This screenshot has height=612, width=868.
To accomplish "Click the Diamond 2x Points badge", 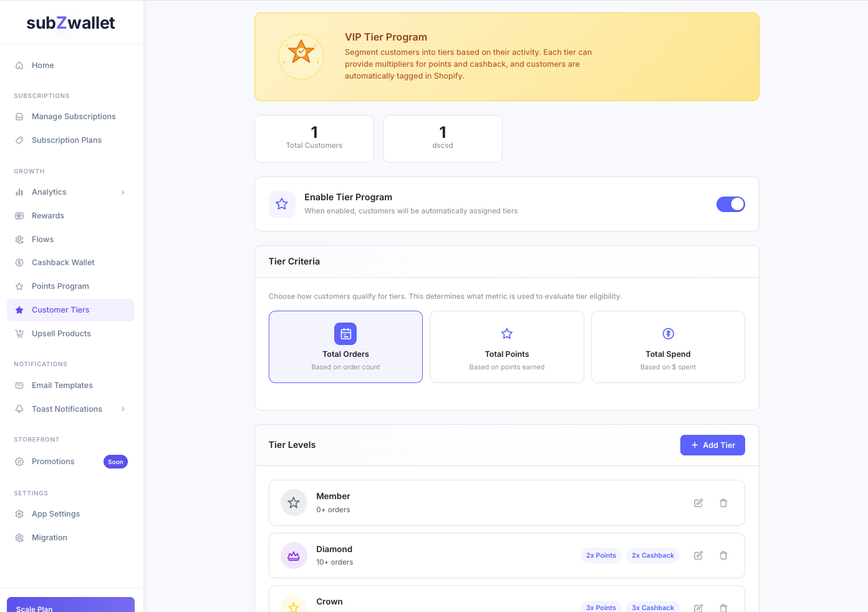I will click(x=601, y=555).
